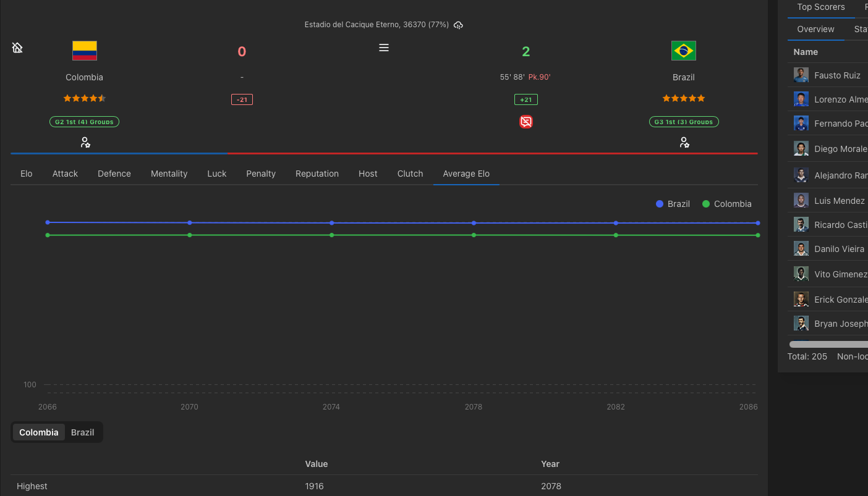
Task: Open the Top Scorers tab
Action: 821,7
